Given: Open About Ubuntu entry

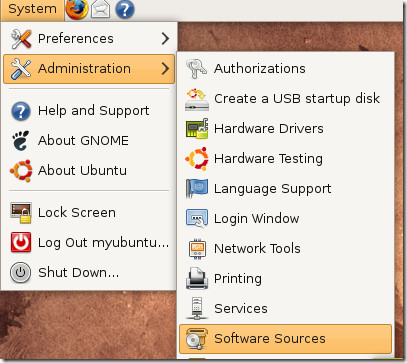Looking at the screenshot, I should (89, 171).
